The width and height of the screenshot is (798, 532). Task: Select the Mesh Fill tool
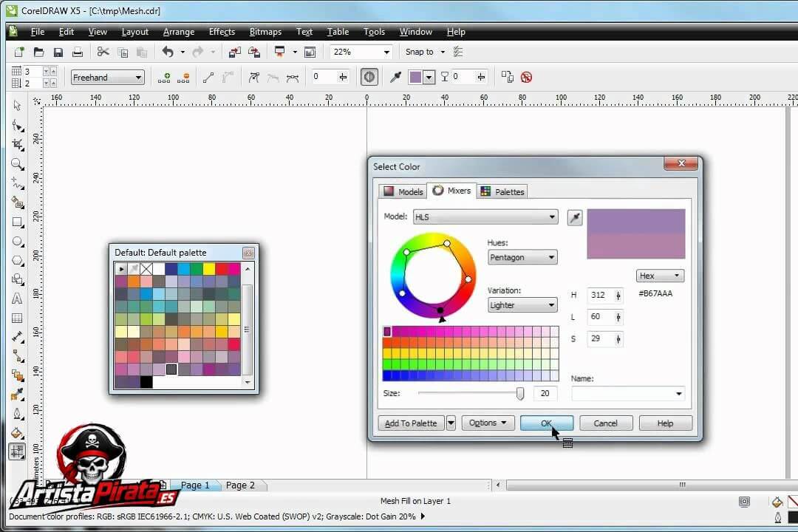click(x=17, y=451)
